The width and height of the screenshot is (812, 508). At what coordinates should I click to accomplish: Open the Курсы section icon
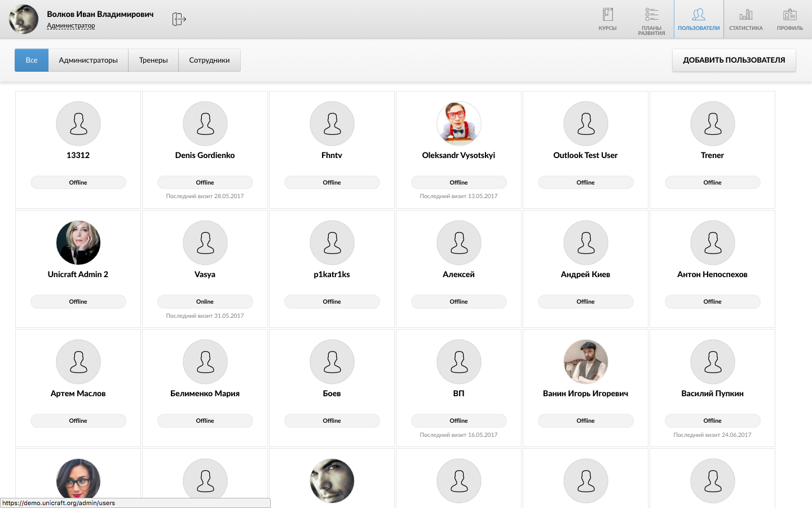[x=607, y=15]
